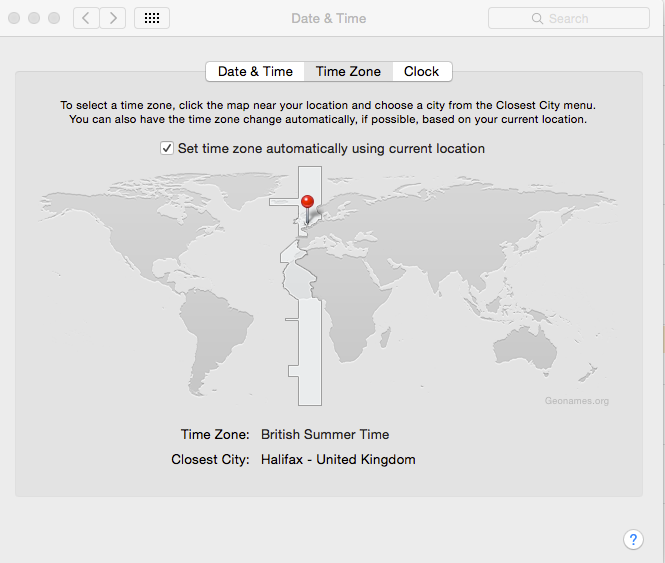
Task: Click the magnifier icon in the search box
Action: 538,18
